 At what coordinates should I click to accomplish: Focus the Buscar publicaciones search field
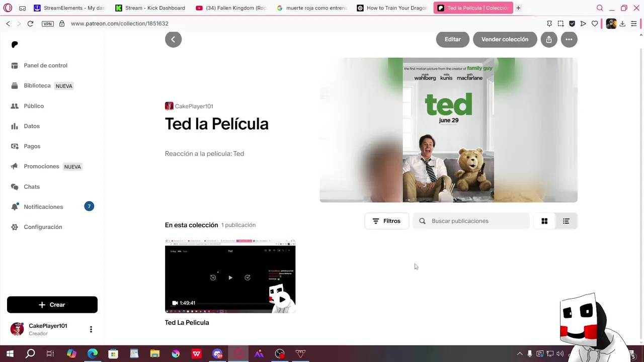coord(471,221)
